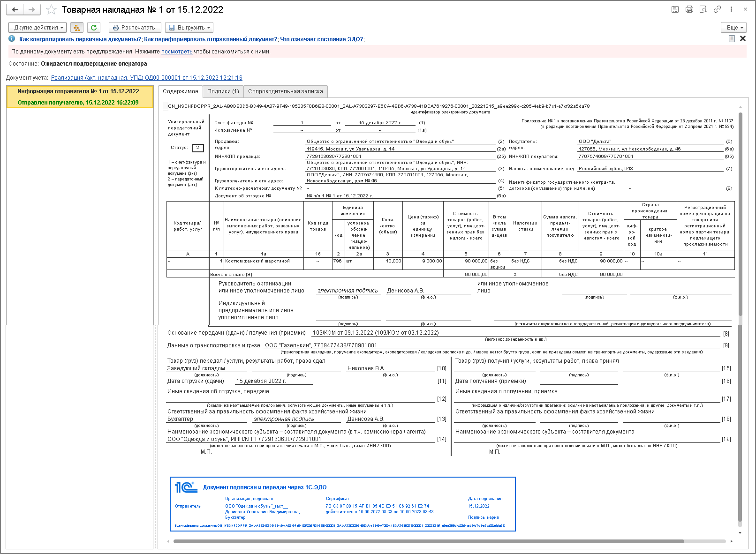Screen dimensions: 756x554
Task: Click the name Николаев В.А.
Action: click(x=366, y=368)
